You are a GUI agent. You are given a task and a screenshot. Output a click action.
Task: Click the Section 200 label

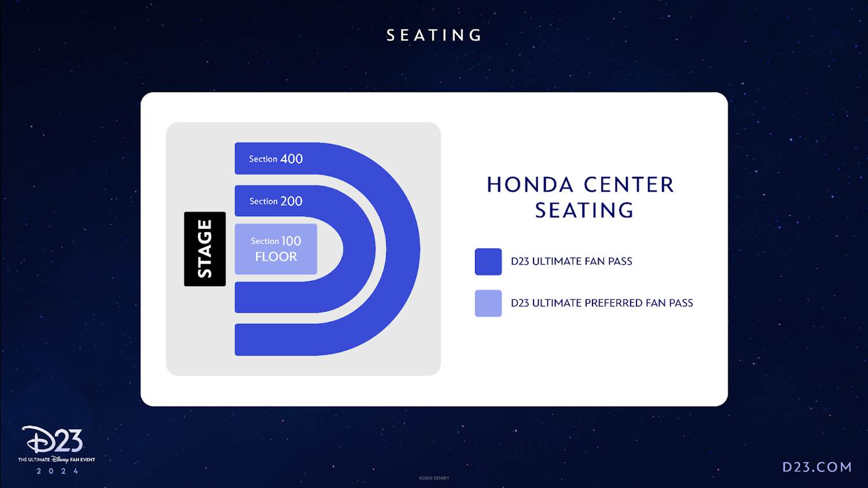pyautogui.click(x=275, y=201)
